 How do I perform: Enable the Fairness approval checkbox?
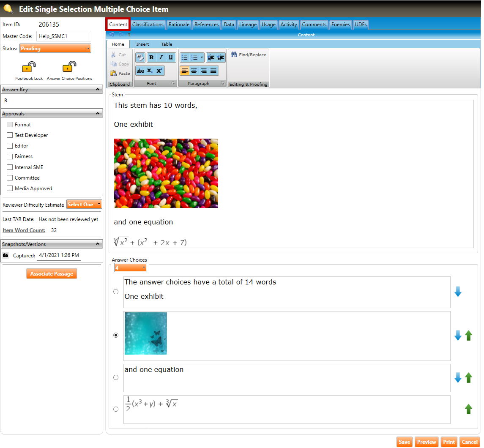click(10, 156)
